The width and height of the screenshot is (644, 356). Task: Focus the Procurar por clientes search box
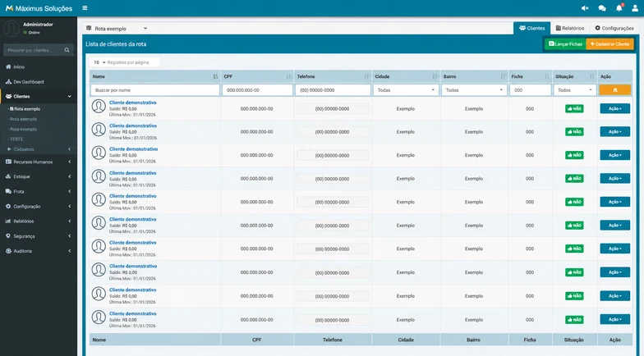tap(34, 50)
